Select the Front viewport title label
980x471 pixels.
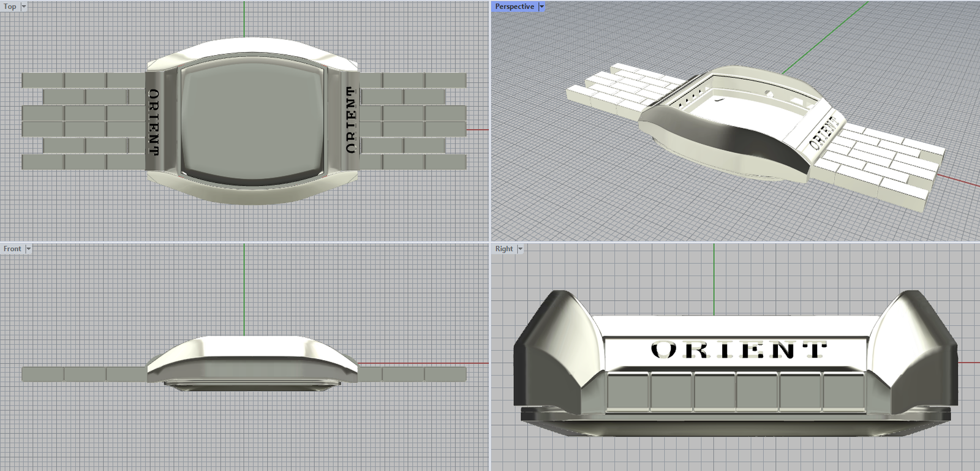pos(12,249)
